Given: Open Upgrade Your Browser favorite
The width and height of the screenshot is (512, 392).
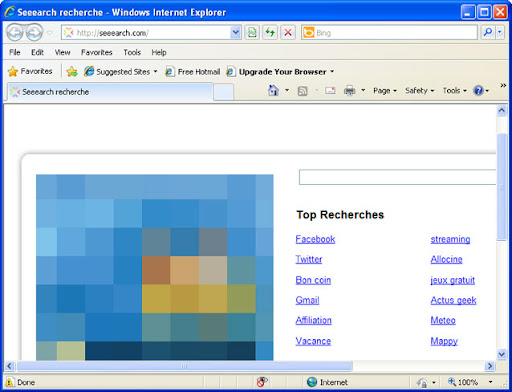Looking at the screenshot, I should [x=280, y=71].
